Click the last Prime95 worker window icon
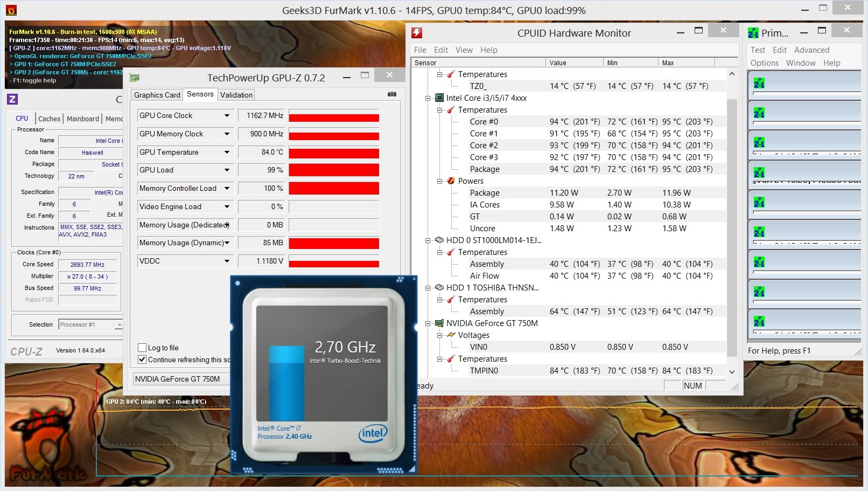868x491 pixels. point(759,322)
